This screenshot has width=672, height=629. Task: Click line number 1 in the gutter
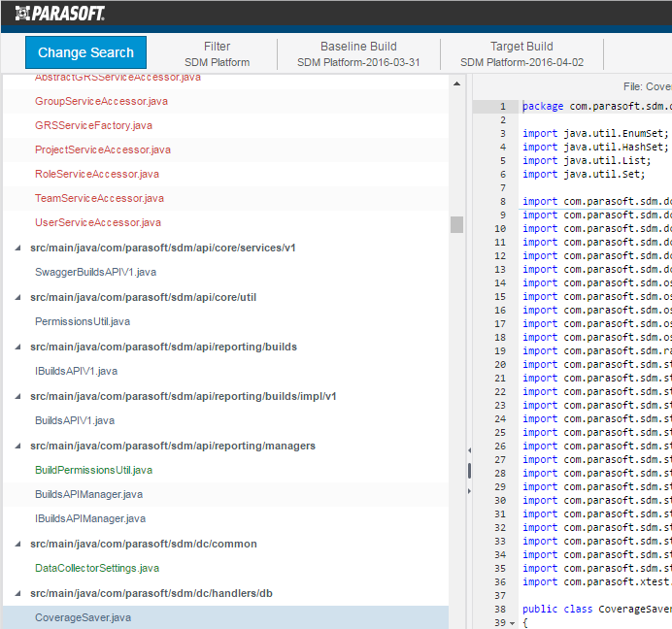pyautogui.click(x=503, y=106)
